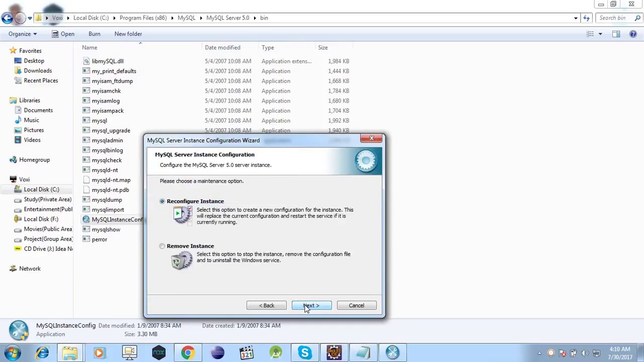Open Network in navigation pane
This screenshot has height=362, width=644.
(30, 268)
